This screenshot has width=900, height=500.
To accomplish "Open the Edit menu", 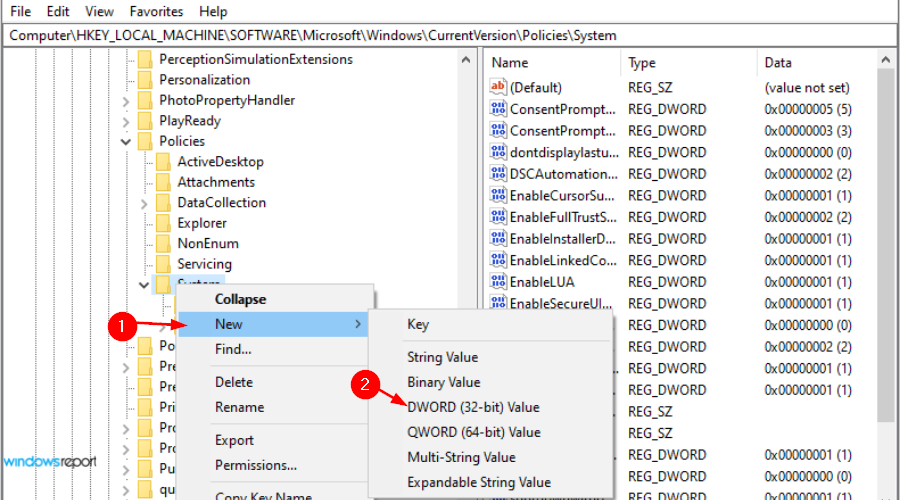I will 57,11.
